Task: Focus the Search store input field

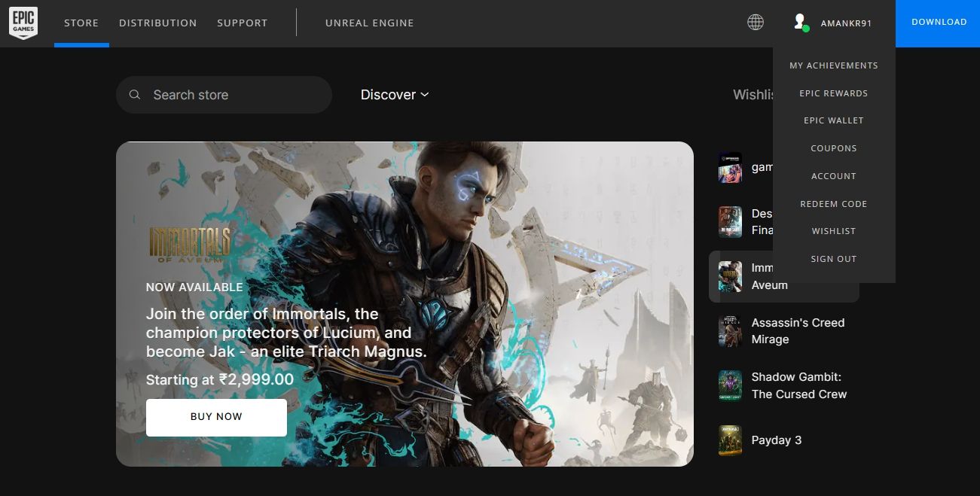Action: click(234, 95)
